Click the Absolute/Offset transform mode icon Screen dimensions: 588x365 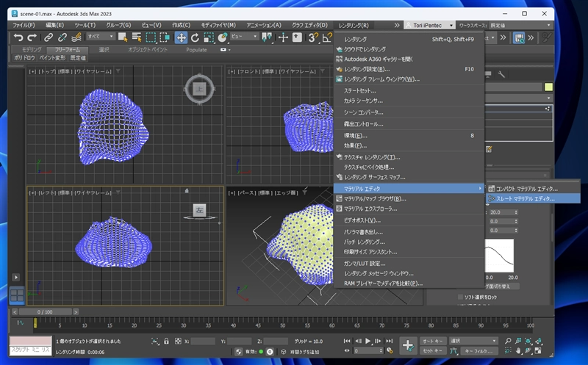click(178, 341)
